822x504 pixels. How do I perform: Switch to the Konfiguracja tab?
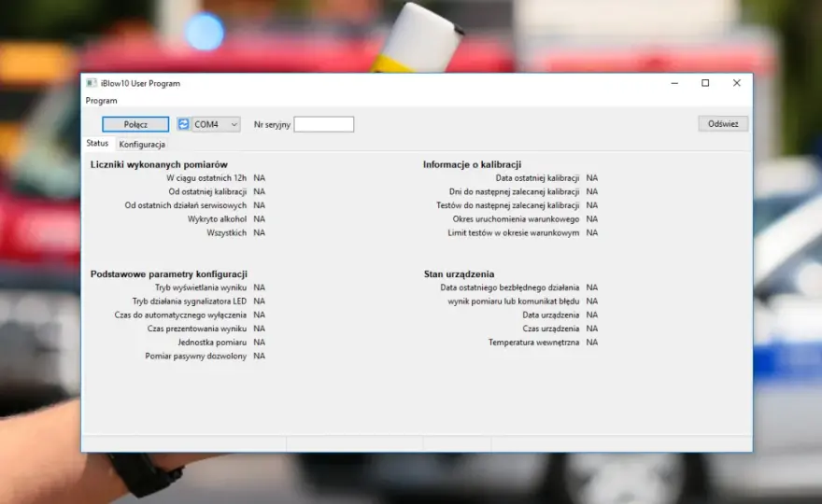pos(142,144)
